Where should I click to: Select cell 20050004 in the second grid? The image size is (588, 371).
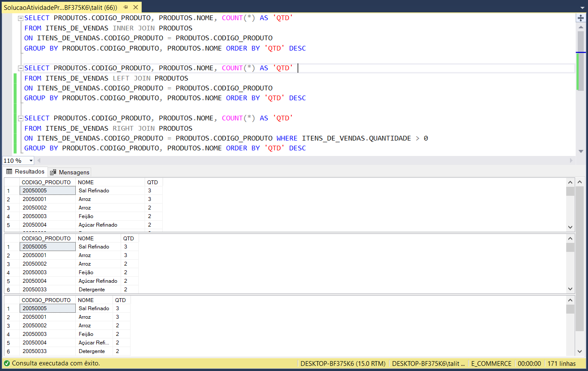click(48, 281)
